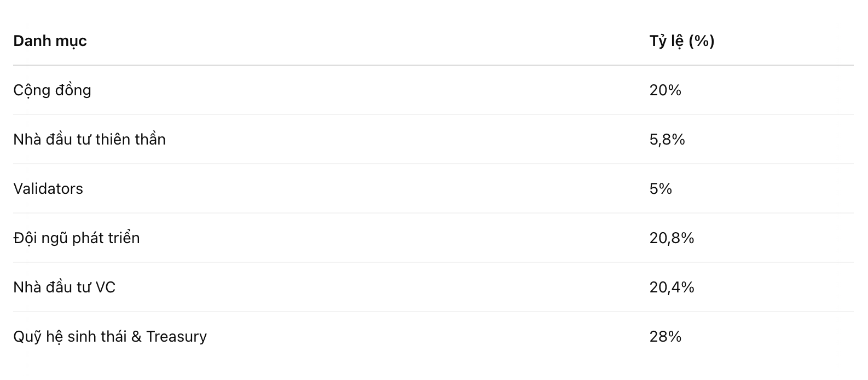868x380 pixels.
Task: Click the "Danh mục" column header
Action: tap(50, 41)
